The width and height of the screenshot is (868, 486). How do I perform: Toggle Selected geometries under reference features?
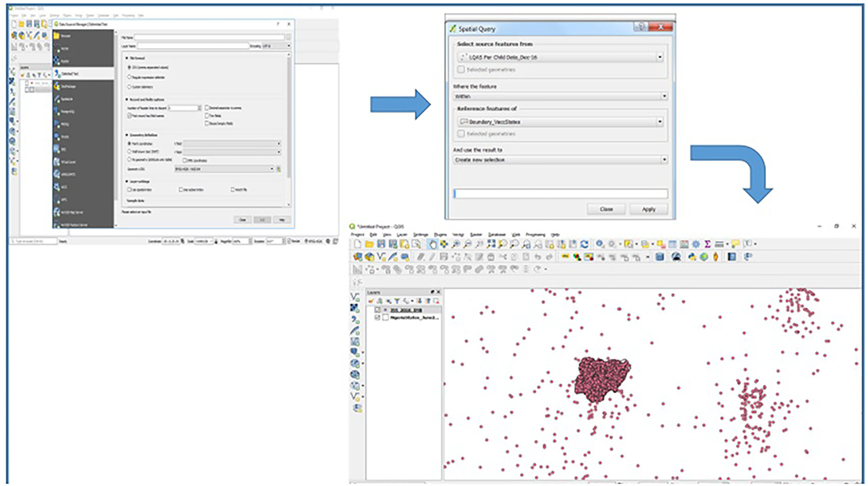[x=461, y=134]
